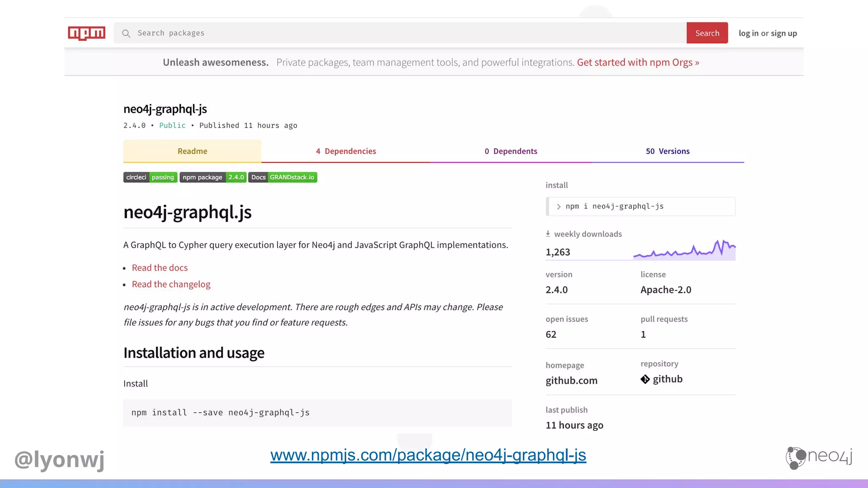The image size is (868, 488).
Task: Select the Readme tab
Action: pyautogui.click(x=192, y=151)
